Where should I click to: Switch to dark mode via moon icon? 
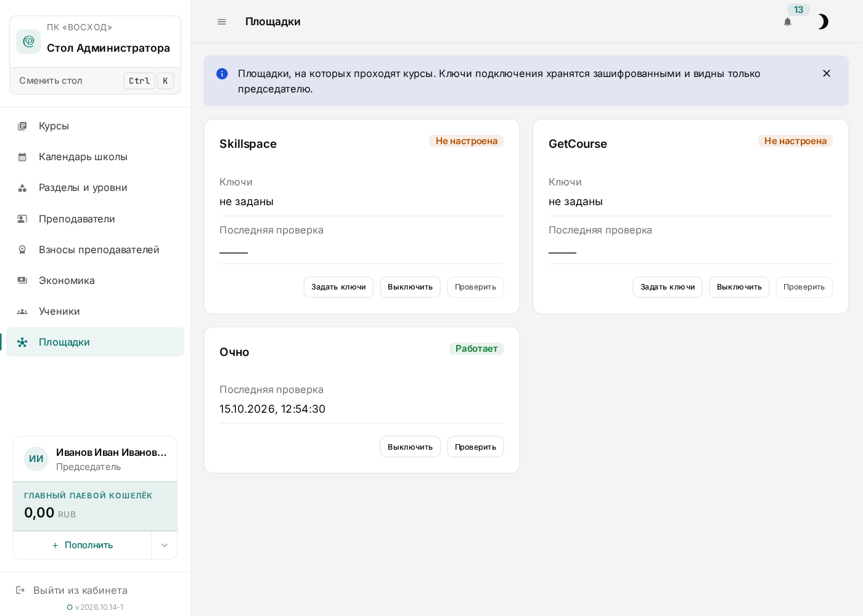(822, 22)
